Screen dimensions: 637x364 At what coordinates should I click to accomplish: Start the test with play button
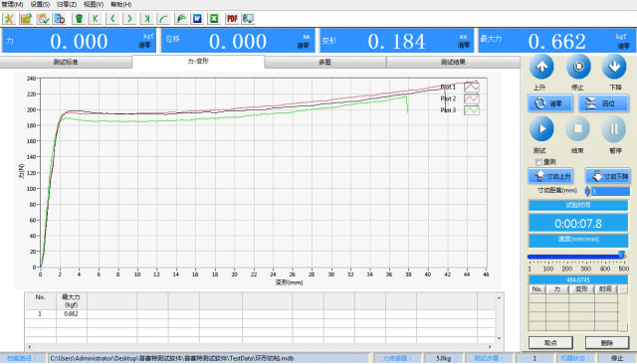point(541,129)
